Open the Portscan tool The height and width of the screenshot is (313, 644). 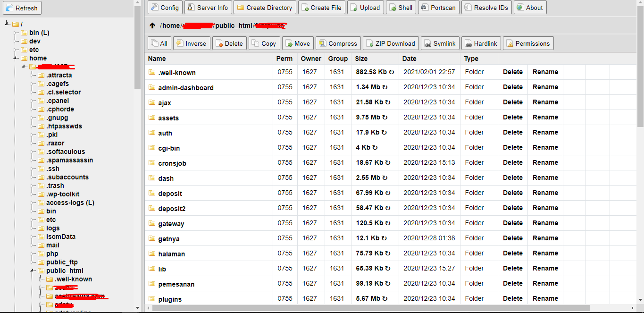pyautogui.click(x=438, y=8)
